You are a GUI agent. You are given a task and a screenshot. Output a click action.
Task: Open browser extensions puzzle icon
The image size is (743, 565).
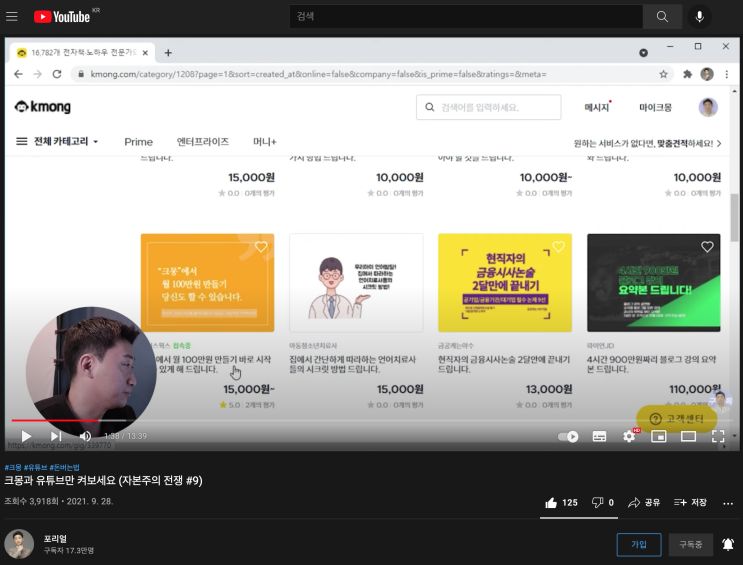click(687, 74)
